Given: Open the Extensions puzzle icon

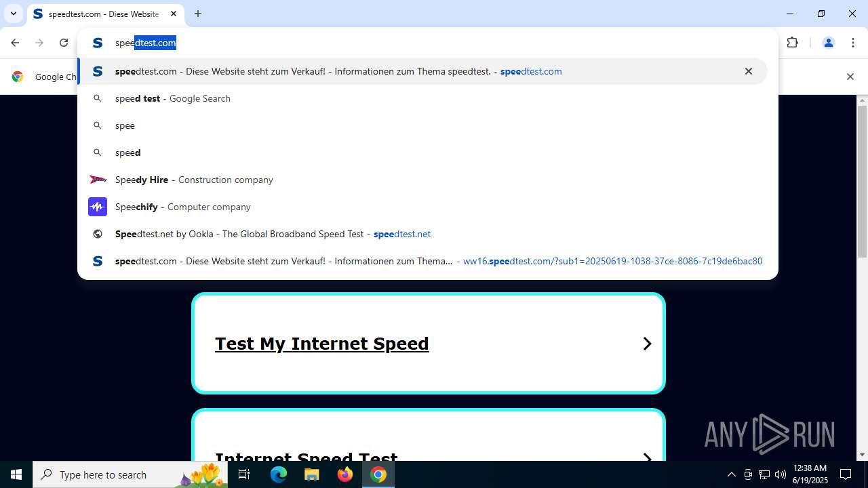Looking at the screenshot, I should (x=793, y=43).
